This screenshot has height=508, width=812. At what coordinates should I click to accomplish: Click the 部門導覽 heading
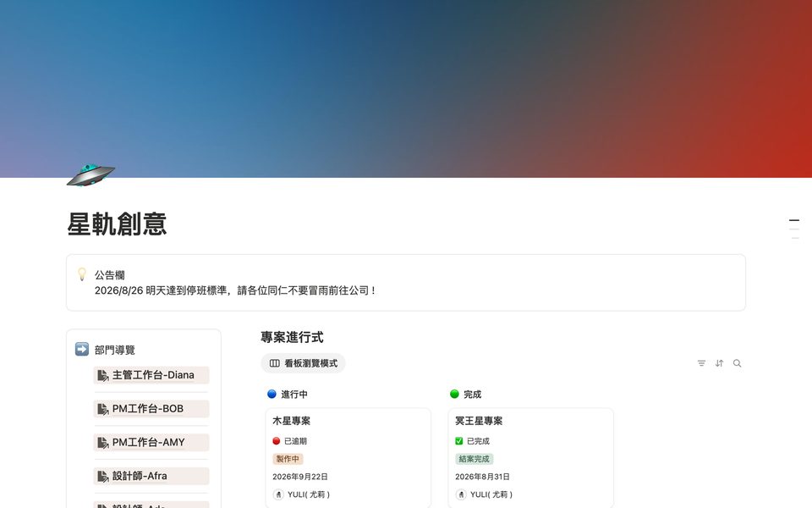pos(114,350)
